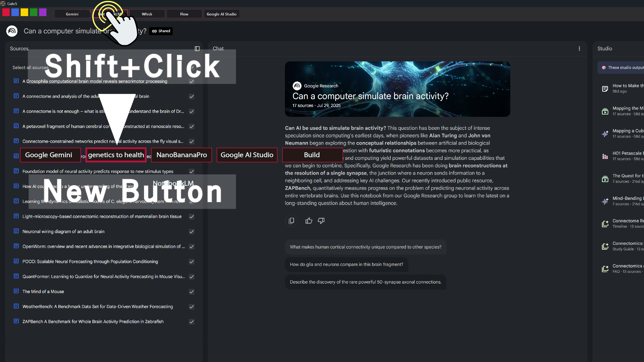The image size is (644, 362).
Task: Select the red color swatch
Action: [6, 12]
